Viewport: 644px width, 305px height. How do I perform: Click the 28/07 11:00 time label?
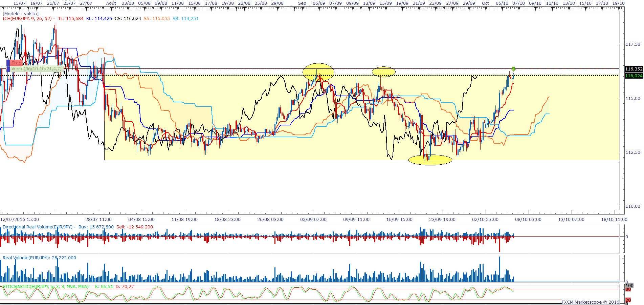pyautogui.click(x=98, y=220)
